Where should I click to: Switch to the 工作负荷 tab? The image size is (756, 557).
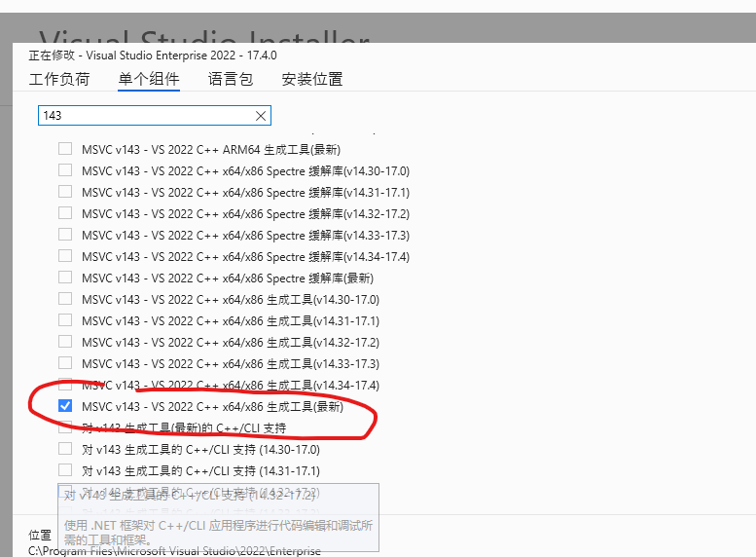click(x=59, y=79)
